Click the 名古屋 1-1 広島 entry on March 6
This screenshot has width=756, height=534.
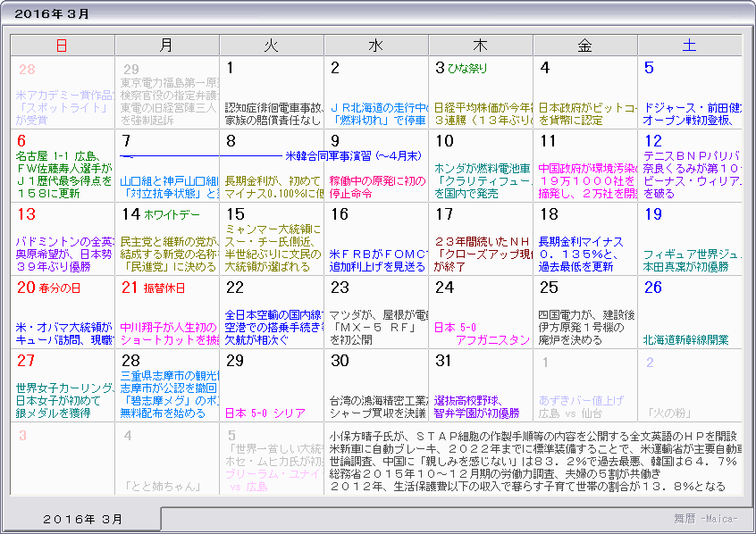click(63, 174)
